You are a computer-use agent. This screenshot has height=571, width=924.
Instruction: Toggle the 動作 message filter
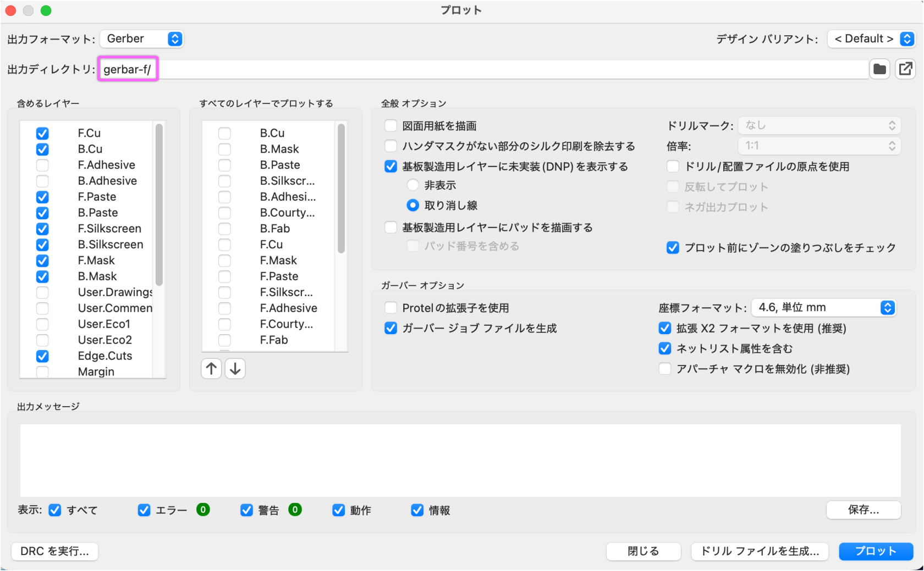[x=338, y=511]
